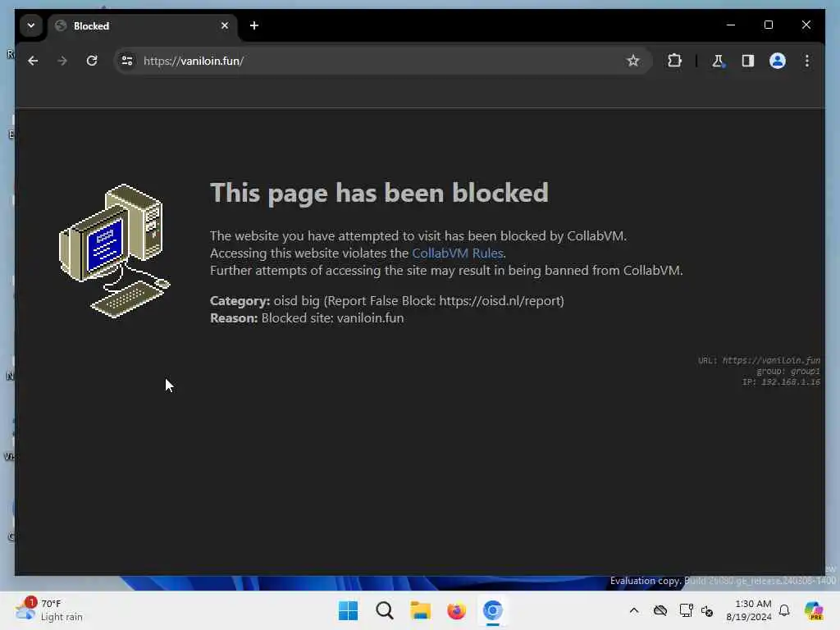Toggle the browser side panel
This screenshot has height=630, width=840.
coord(748,61)
